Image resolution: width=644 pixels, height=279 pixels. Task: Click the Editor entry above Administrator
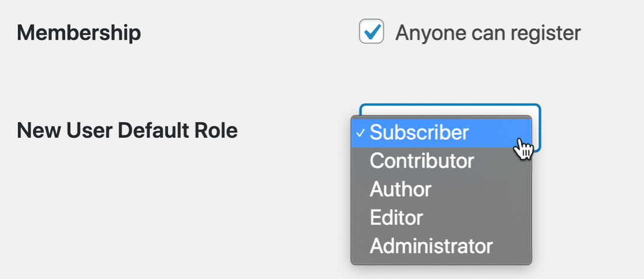point(396,217)
